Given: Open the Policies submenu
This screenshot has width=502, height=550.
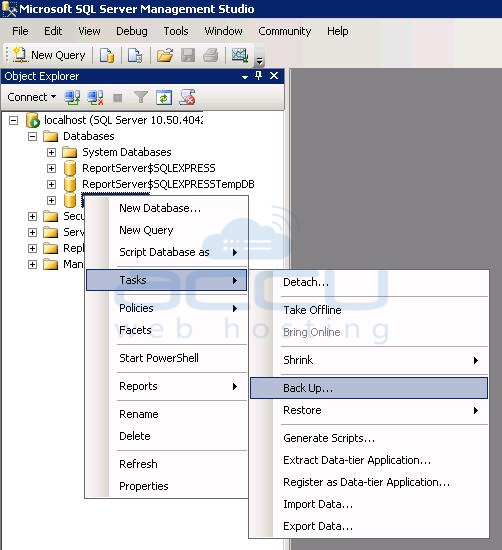Looking at the screenshot, I should [x=167, y=308].
